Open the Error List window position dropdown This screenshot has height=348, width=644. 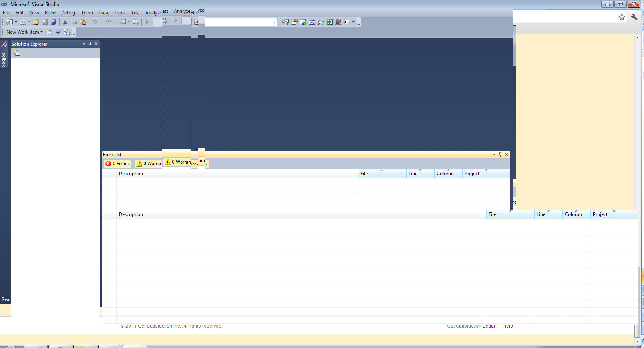[x=494, y=154]
